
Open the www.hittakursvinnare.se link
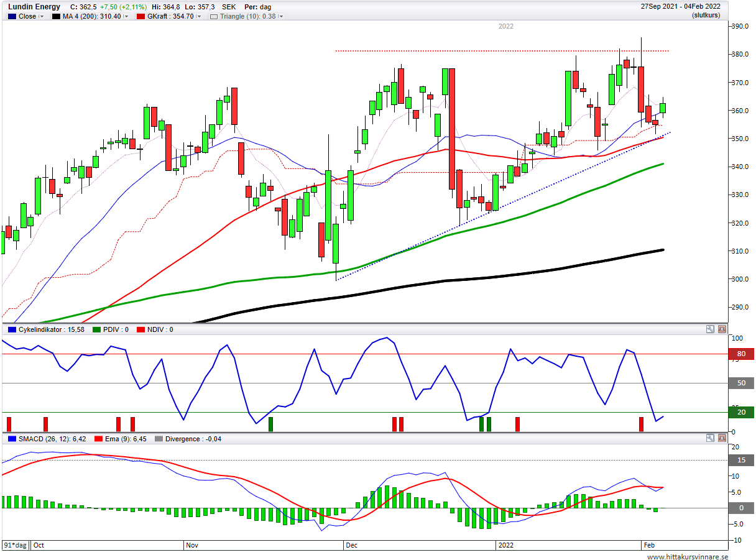point(687,556)
